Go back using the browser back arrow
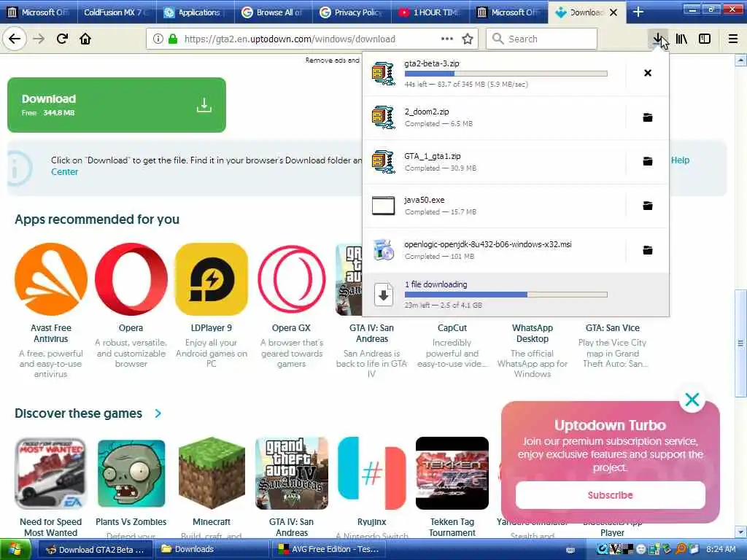The height and width of the screenshot is (560, 747). [x=15, y=39]
